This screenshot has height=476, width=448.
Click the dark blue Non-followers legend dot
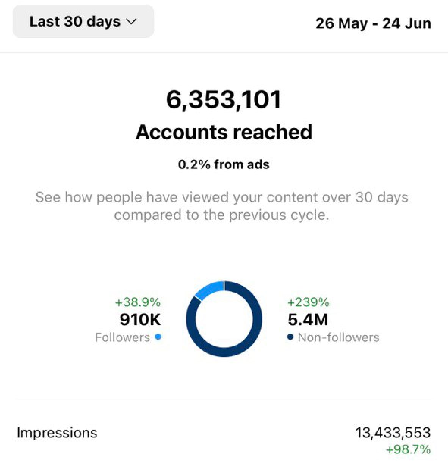pyautogui.click(x=290, y=337)
